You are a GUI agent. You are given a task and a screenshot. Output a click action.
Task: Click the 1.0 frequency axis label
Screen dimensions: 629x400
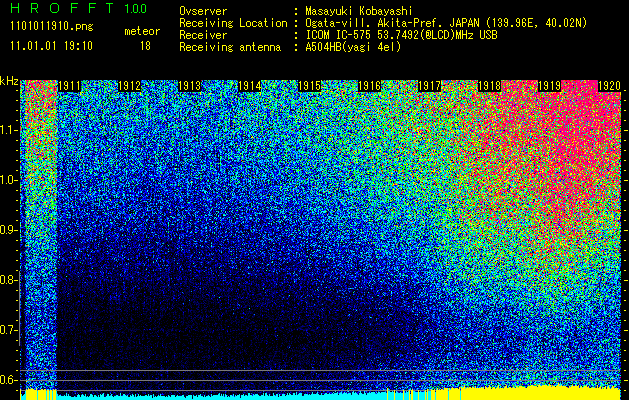pos(8,180)
